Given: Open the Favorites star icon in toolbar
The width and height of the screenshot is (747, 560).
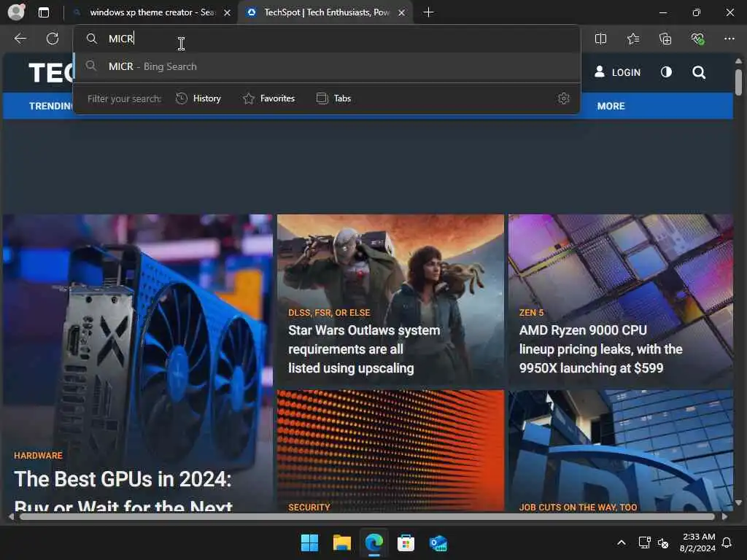Looking at the screenshot, I should pyautogui.click(x=633, y=39).
